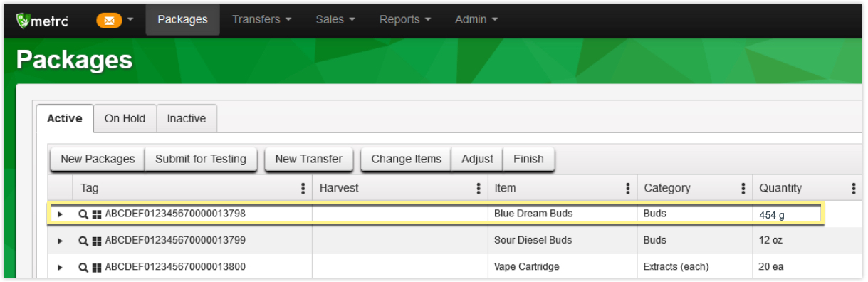Screen dimensions: 868x282
Task: Click magnifier icon for package ending 13800
Action: click(83, 268)
